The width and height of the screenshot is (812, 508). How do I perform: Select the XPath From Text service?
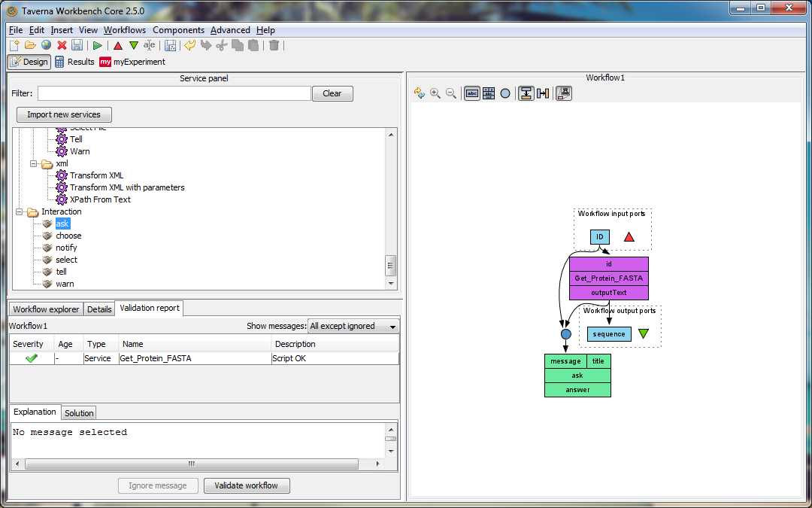click(x=100, y=199)
